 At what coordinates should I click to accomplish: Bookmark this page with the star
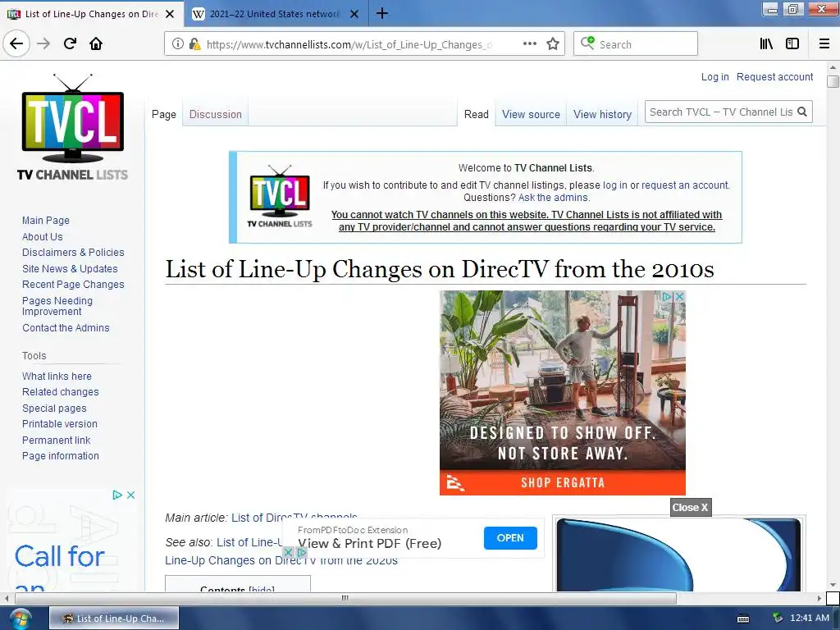pyautogui.click(x=553, y=44)
